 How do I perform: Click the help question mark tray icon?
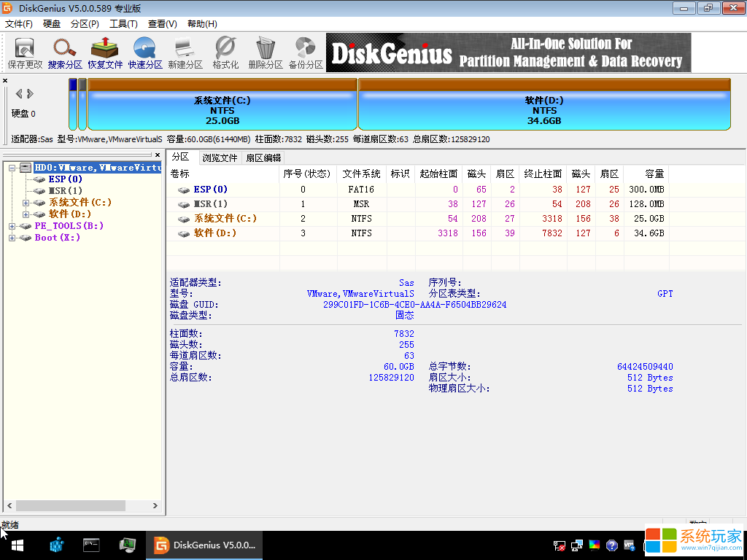tap(612, 545)
